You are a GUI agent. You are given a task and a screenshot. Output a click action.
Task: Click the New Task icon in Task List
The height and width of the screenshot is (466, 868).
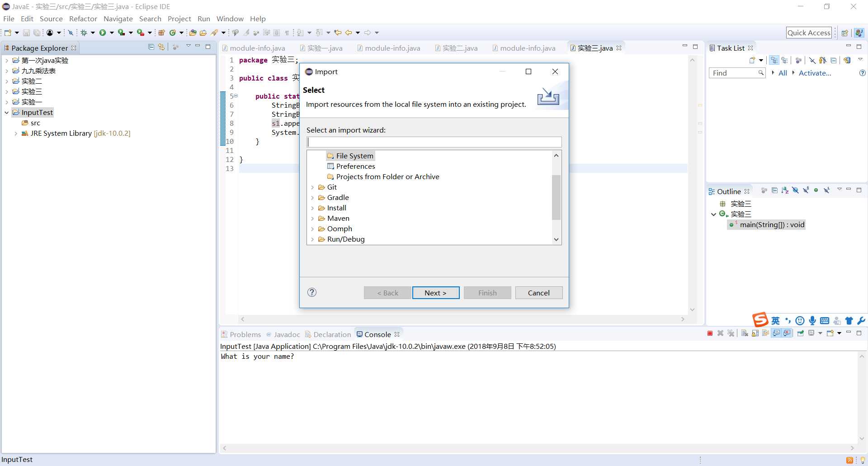click(752, 60)
